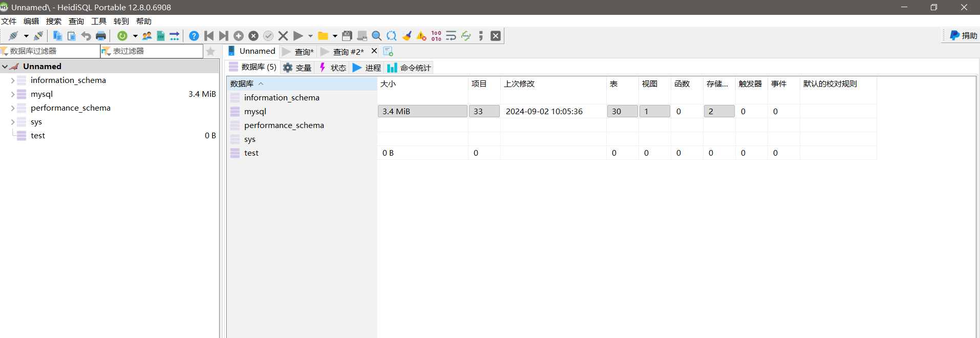Collapse the Unnamed session tree node
This screenshot has width=980, height=338.
(x=5, y=67)
